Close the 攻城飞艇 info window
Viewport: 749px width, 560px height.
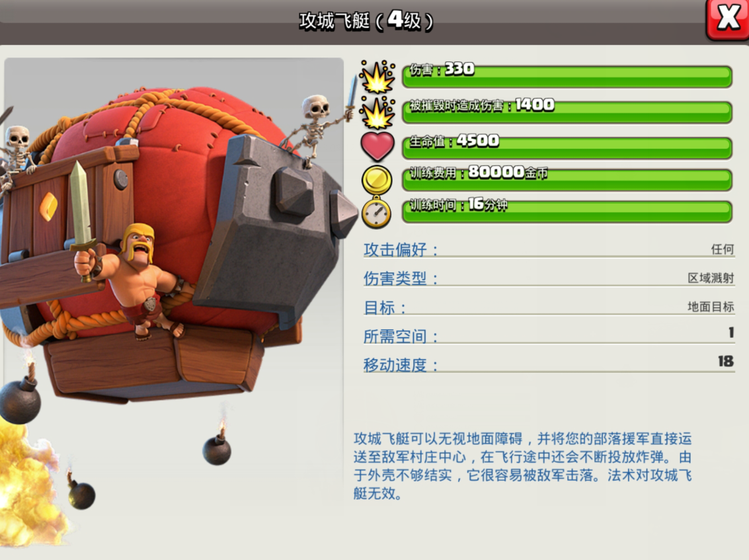(728, 19)
